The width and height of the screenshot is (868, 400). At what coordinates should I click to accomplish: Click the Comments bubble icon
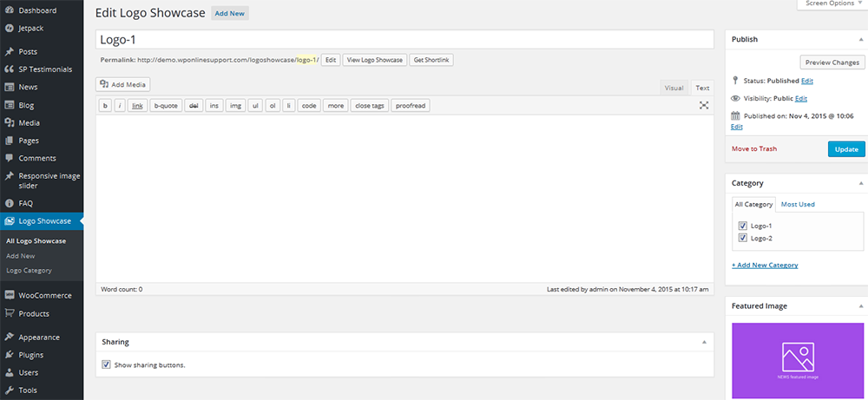[9, 158]
